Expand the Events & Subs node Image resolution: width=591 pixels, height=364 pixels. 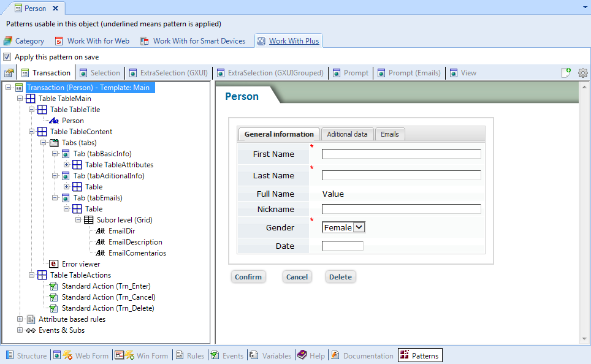[x=20, y=330]
